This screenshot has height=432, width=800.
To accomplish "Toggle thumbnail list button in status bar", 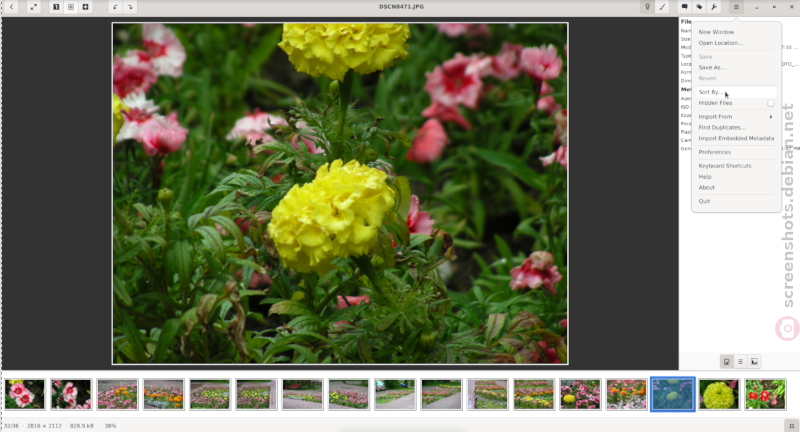I will click(791, 425).
